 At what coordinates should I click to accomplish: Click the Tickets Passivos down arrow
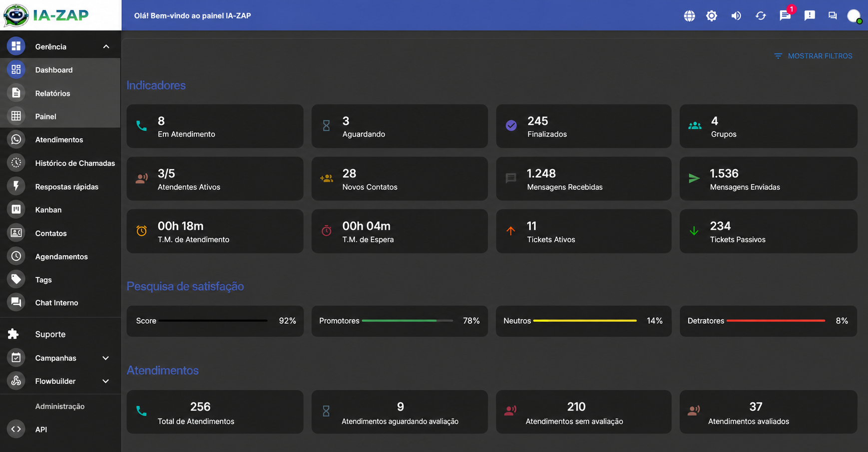point(694,231)
